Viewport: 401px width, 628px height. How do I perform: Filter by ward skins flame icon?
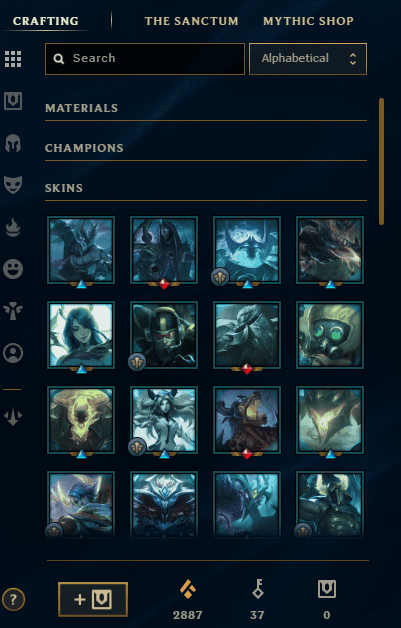[13, 227]
